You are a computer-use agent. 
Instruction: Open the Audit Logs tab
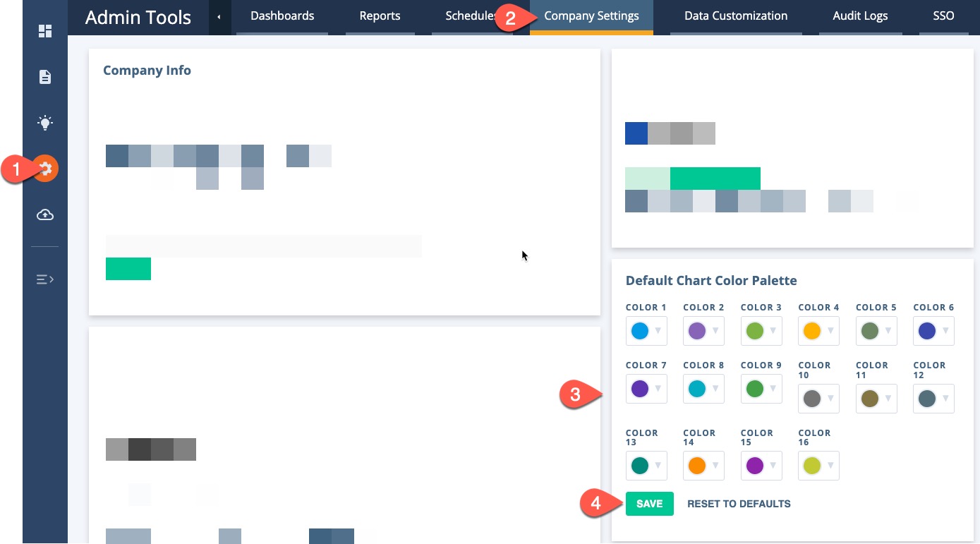(x=860, y=16)
